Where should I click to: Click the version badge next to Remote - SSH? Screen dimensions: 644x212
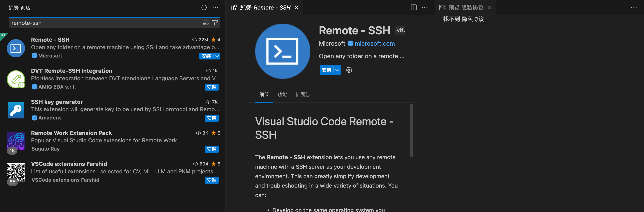pyautogui.click(x=400, y=30)
